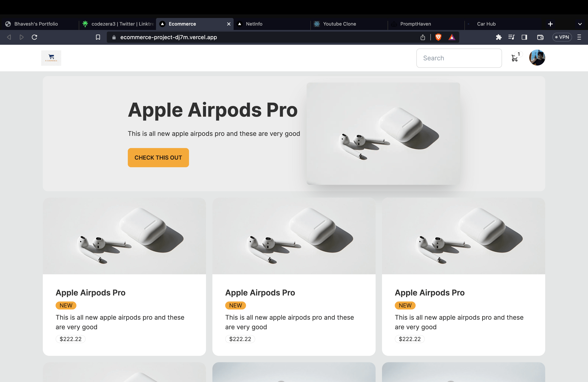
Task: Click the browser back arrow
Action: coord(9,37)
